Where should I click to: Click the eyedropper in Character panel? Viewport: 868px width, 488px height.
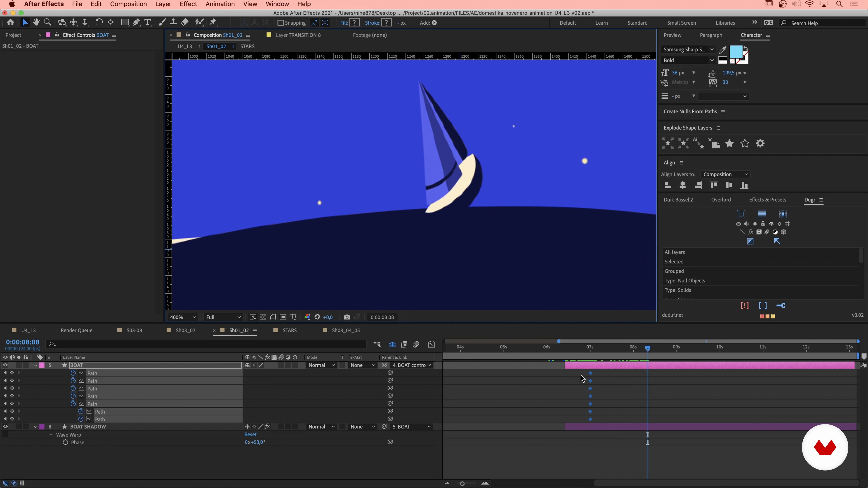tap(722, 50)
